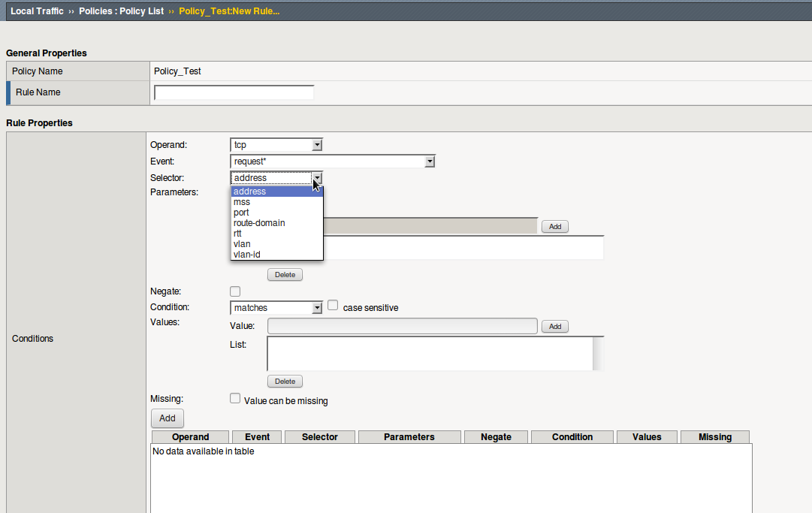Click the large Add condition button
This screenshot has height=513, width=812.
click(x=167, y=418)
